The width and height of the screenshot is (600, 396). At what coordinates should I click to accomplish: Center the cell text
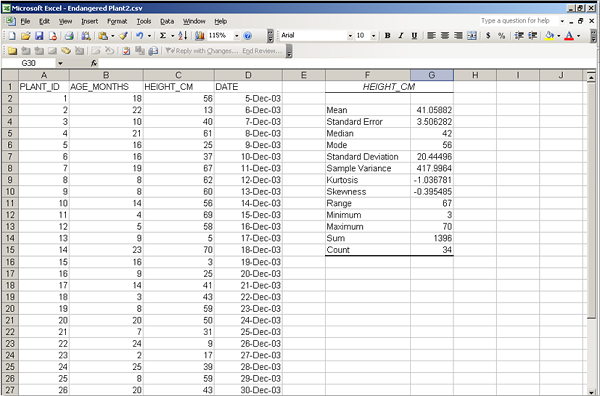tap(445, 36)
